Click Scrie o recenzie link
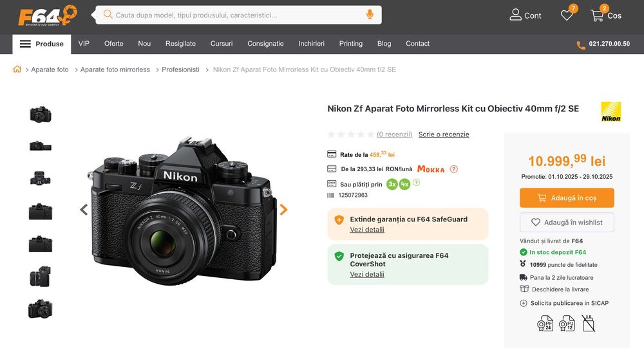644x350 pixels. coord(444,134)
